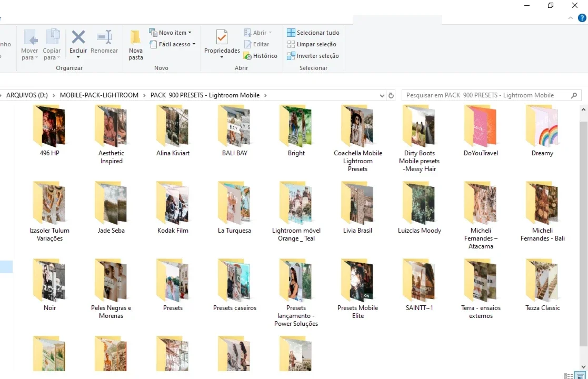Image resolution: width=588 pixels, height=379 pixels.
Task: Select Coachella Mobile Lightroom Presets folder
Action: (x=358, y=138)
